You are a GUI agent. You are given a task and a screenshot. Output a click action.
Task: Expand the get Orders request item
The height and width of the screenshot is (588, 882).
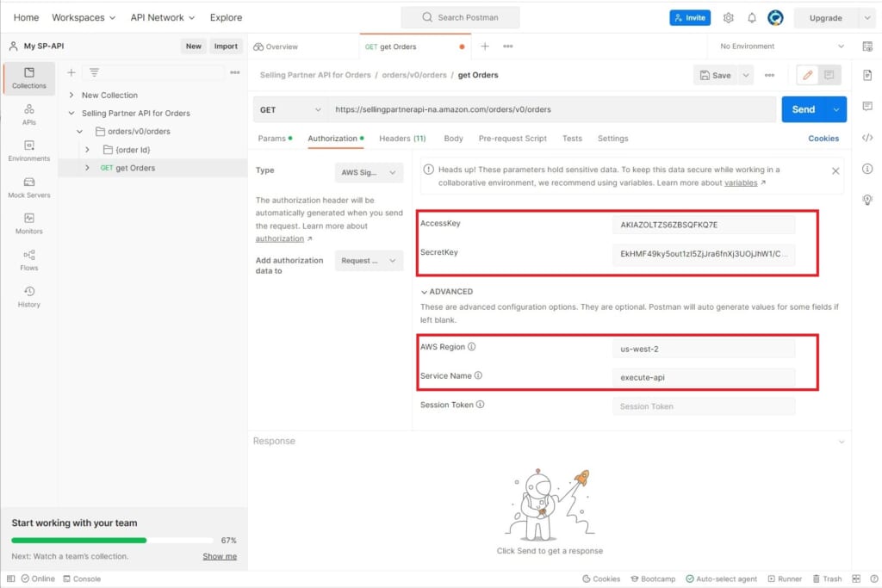(87, 168)
